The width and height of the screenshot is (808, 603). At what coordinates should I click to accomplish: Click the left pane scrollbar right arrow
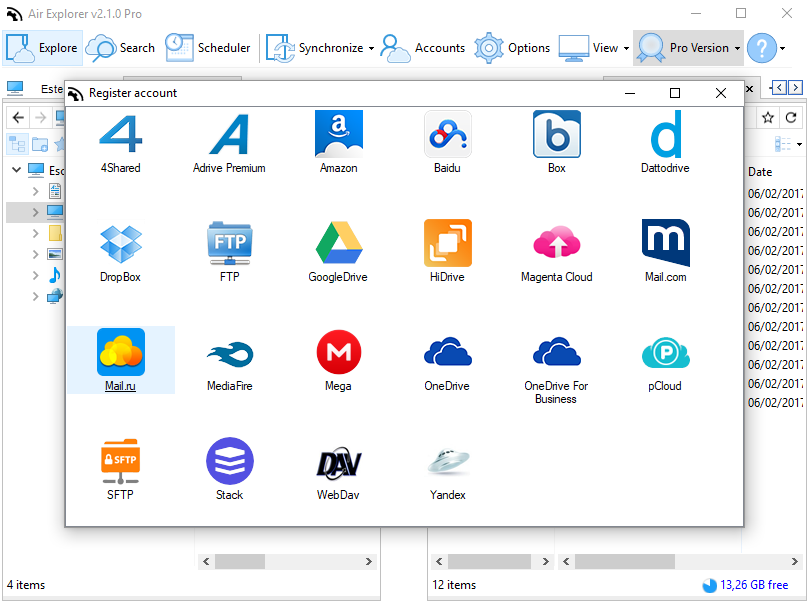coord(369,561)
